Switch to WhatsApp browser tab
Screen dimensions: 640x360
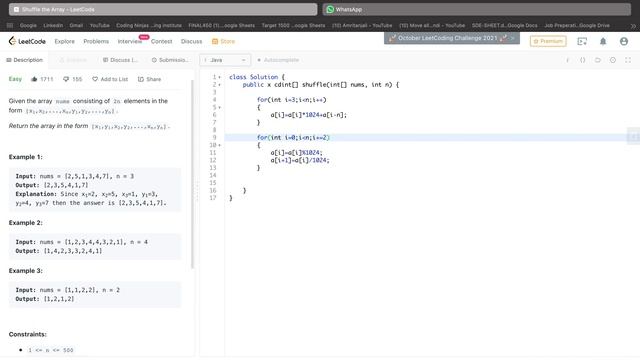click(x=476, y=9)
